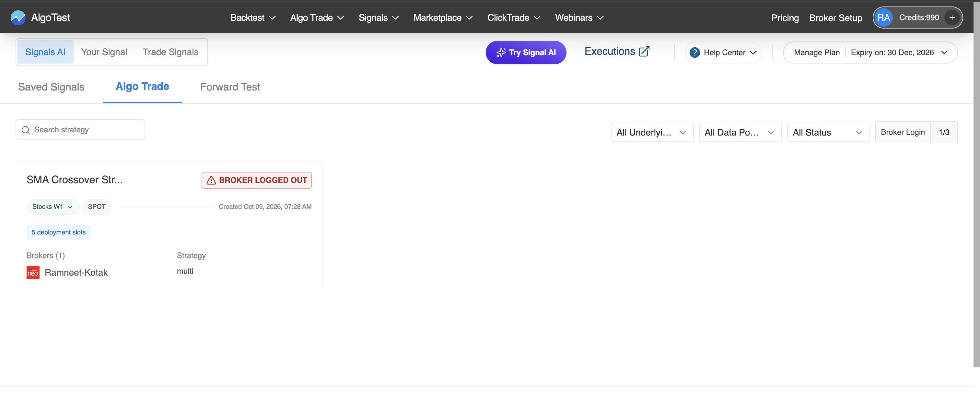This screenshot has height=393, width=980.
Task: Open the Signals dropdown in navbar
Action: (379, 18)
